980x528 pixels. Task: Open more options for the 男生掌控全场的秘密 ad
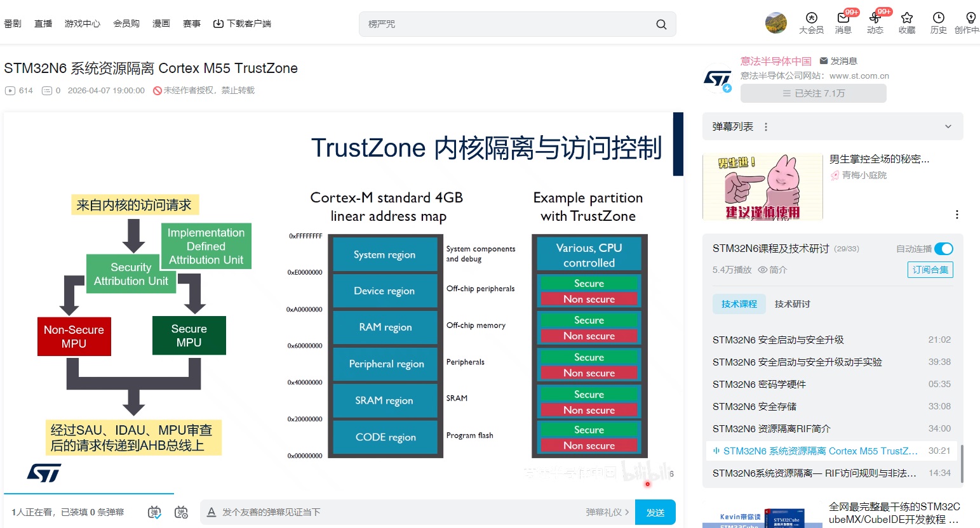pos(957,214)
